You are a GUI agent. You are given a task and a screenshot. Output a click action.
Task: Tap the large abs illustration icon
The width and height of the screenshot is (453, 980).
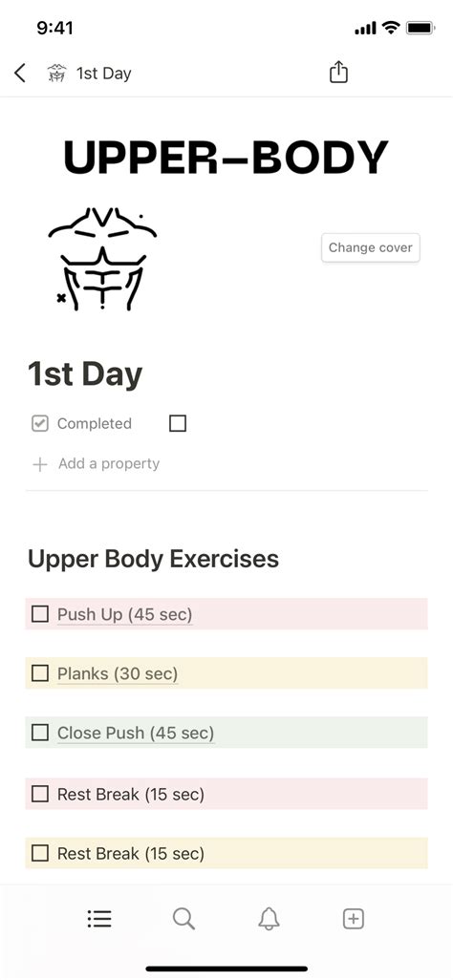(102, 260)
